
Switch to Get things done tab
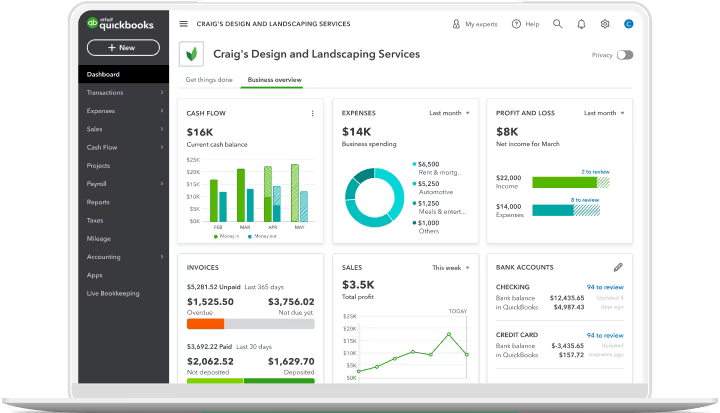(x=209, y=80)
